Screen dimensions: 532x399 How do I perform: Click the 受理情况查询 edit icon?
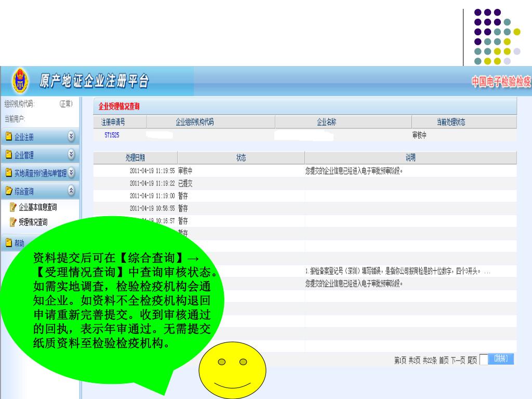click(x=13, y=222)
